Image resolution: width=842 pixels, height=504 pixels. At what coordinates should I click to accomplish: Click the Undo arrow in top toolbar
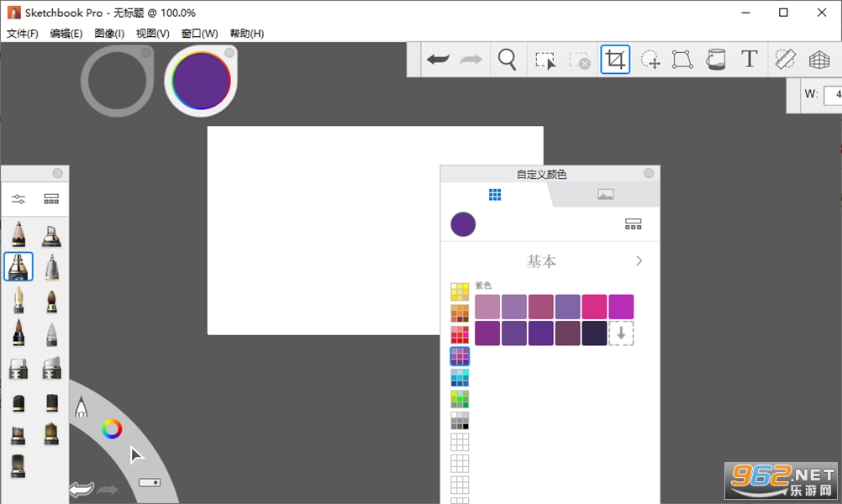pos(438,59)
